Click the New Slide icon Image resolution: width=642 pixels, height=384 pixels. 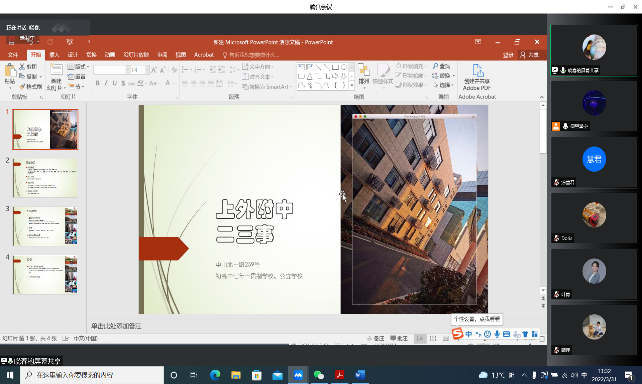point(56,70)
